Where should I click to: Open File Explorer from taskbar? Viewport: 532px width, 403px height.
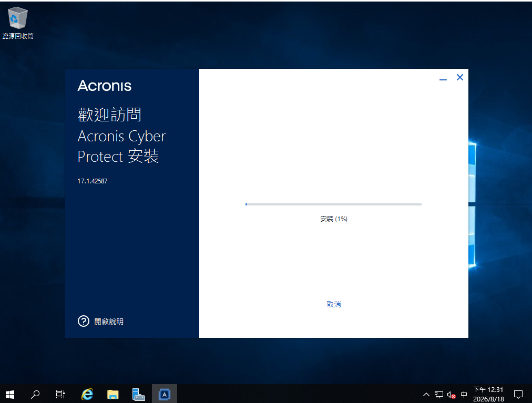click(112, 394)
